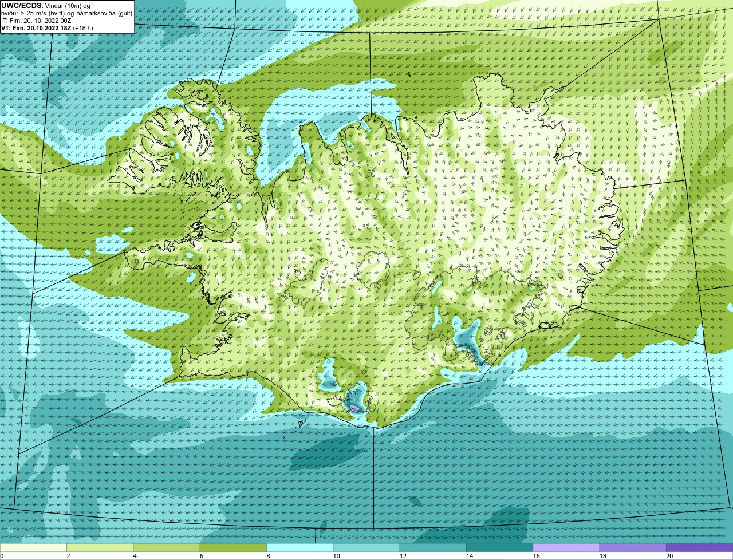Select the 18–20 m/s purple legend swatch

click(633, 548)
